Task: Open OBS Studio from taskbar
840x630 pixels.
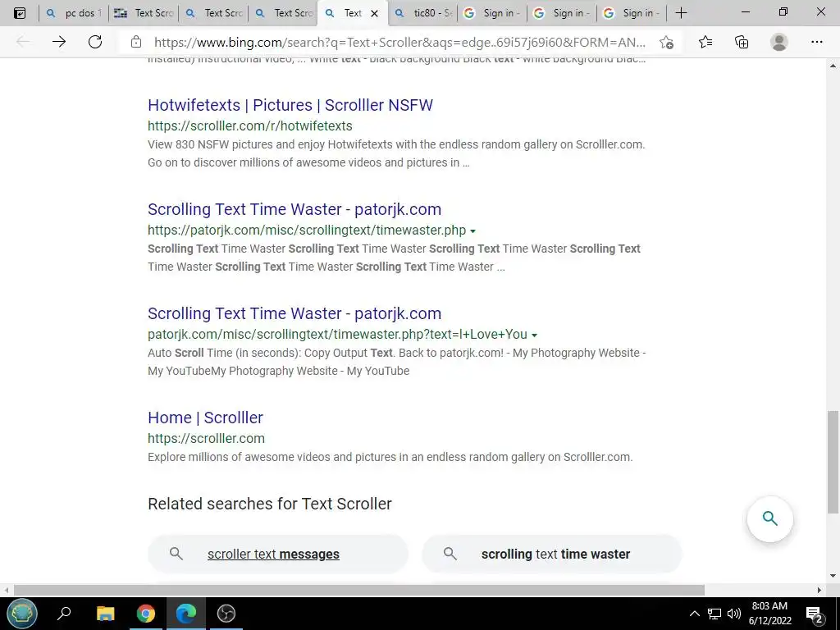Action: coord(226,614)
